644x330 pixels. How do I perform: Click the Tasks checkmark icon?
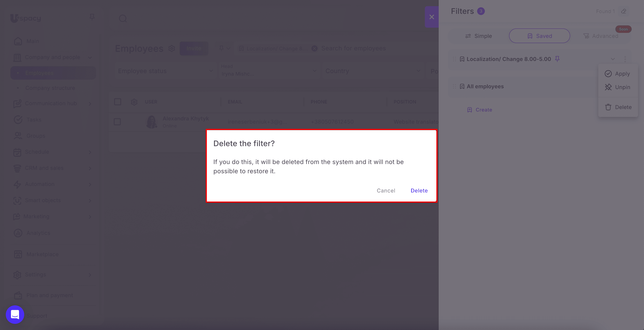[x=18, y=120]
